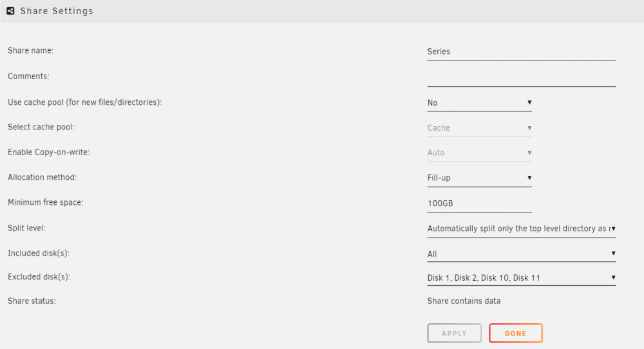Screen dimensions: 644x349
Task: Click the APPLY button
Action: click(454, 333)
